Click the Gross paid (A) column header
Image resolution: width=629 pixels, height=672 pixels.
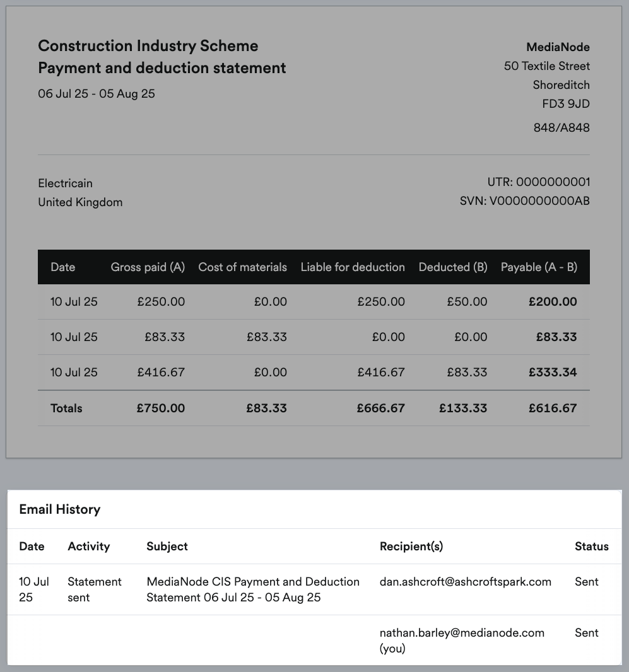point(148,267)
